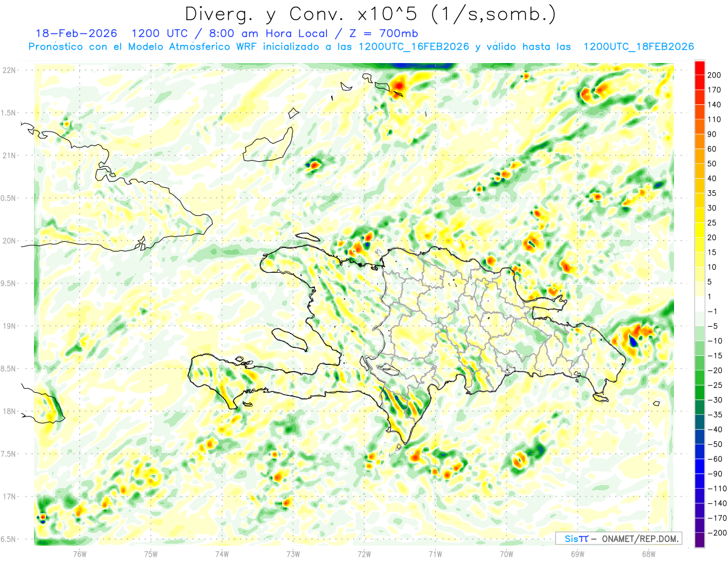Click the '71W' longitude label
Viewport: 728px width, 562px height.
click(x=435, y=554)
